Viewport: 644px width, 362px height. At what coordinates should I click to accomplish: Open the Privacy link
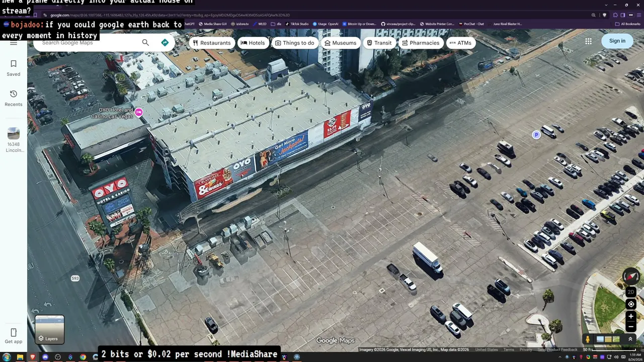click(526, 350)
